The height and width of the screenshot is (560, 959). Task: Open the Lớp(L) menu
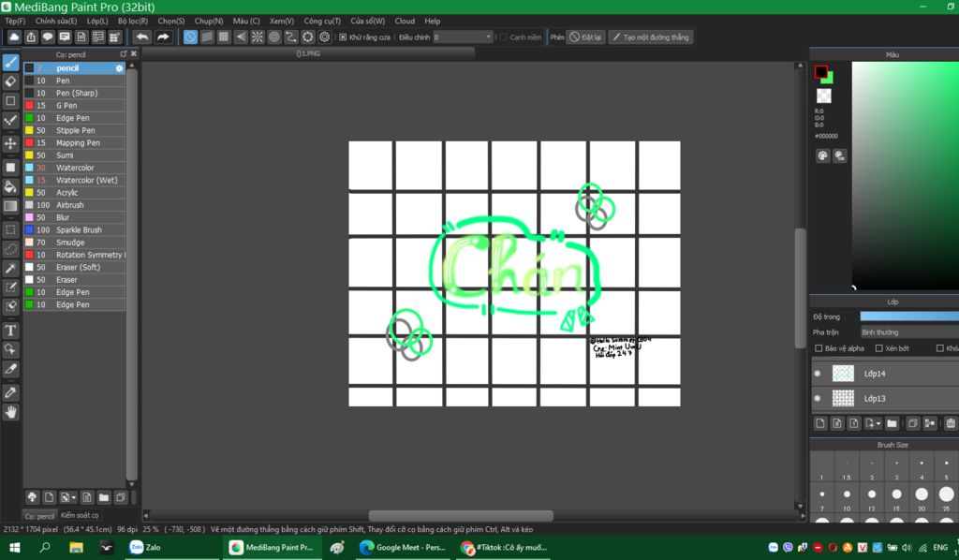point(97,21)
